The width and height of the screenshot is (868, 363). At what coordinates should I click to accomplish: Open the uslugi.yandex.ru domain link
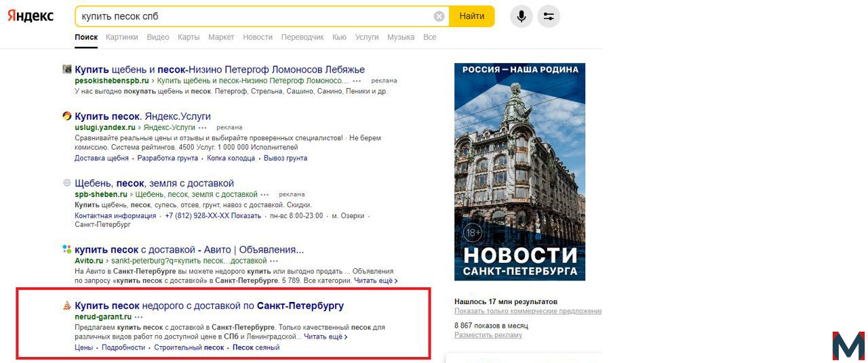click(x=105, y=127)
